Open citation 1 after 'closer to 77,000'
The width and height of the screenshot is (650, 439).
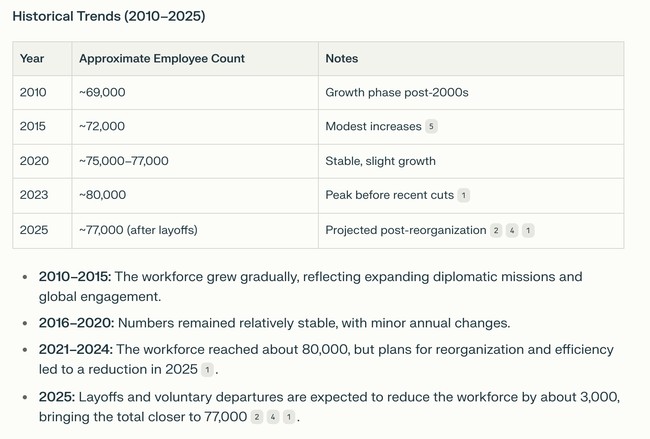coord(289,417)
